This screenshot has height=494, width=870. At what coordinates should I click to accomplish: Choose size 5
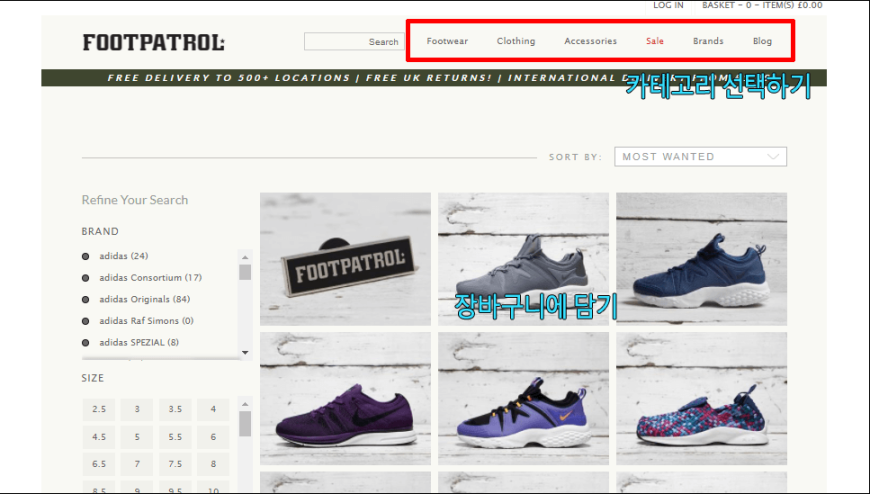pos(137,437)
